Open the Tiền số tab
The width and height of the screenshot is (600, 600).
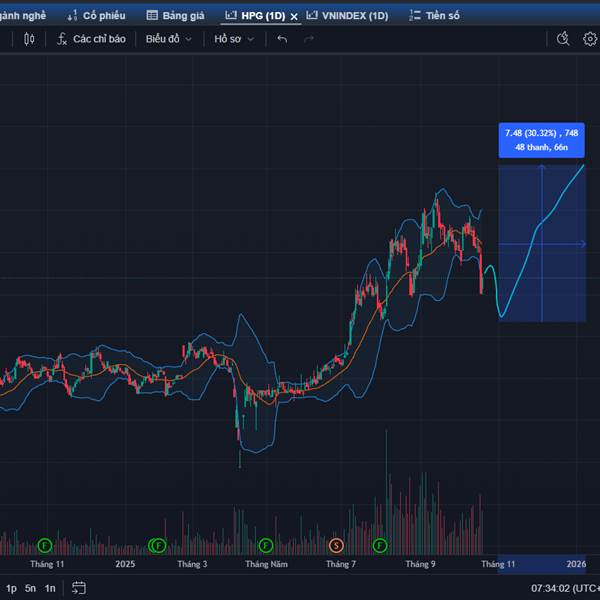coord(434,16)
